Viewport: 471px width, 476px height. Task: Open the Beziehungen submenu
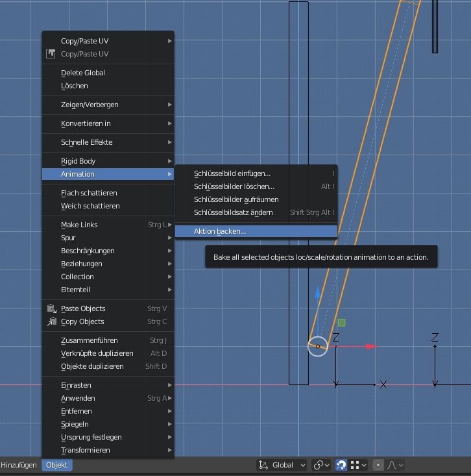[108, 264]
